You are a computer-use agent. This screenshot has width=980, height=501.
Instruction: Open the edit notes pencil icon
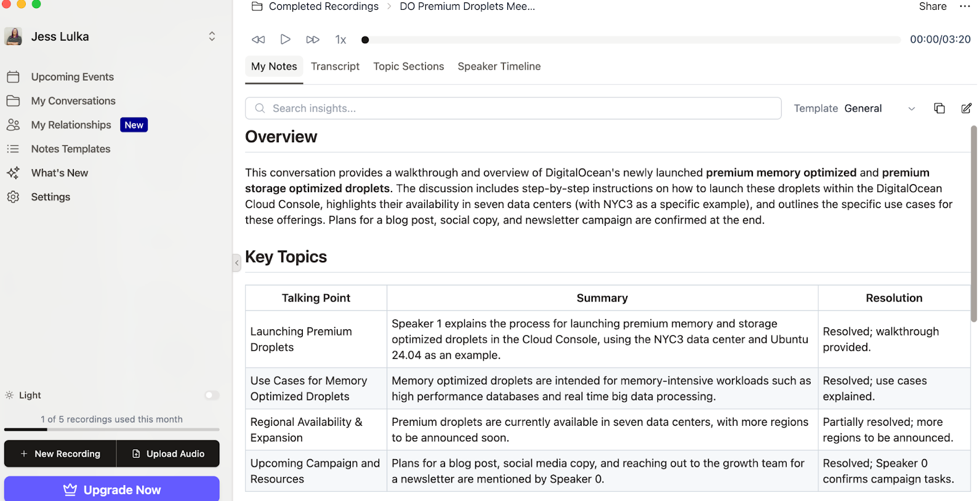[x=966, y=108]
